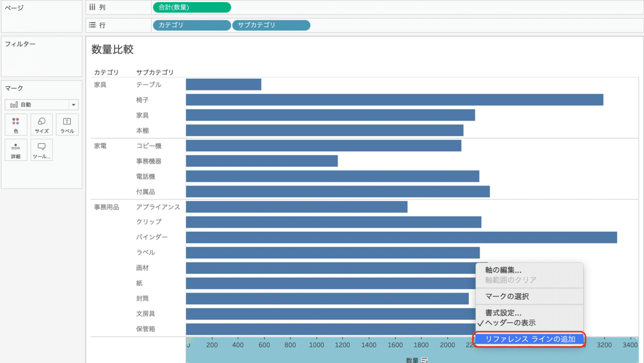644x363 pixels.
Task: Click the カテゴリ pill on the Rows shelf
Action: [x=192, y=25]
